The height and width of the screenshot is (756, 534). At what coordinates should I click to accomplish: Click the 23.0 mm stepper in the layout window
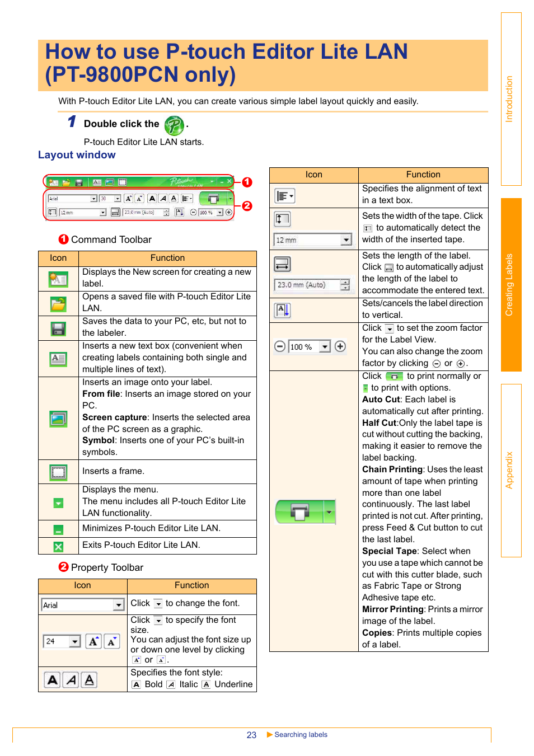[x=166, y=213]
